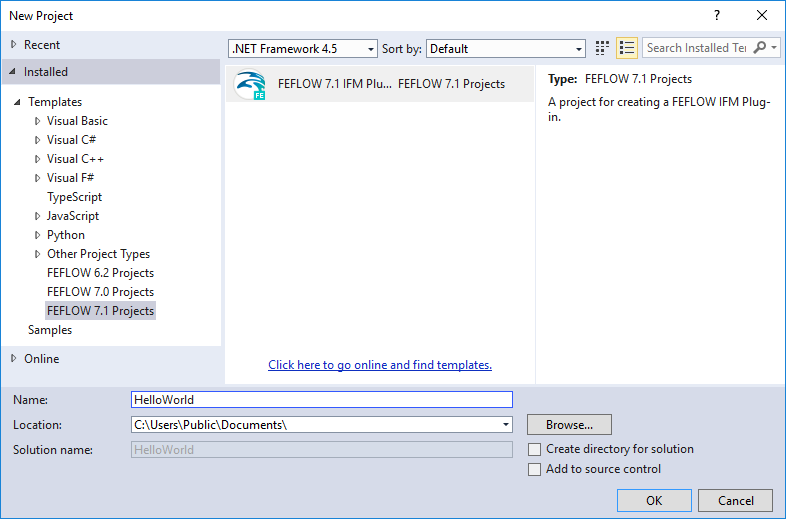The height and width of the screenshot is (519, 786).
Task: Select the Online label
Action: [42, 359]
